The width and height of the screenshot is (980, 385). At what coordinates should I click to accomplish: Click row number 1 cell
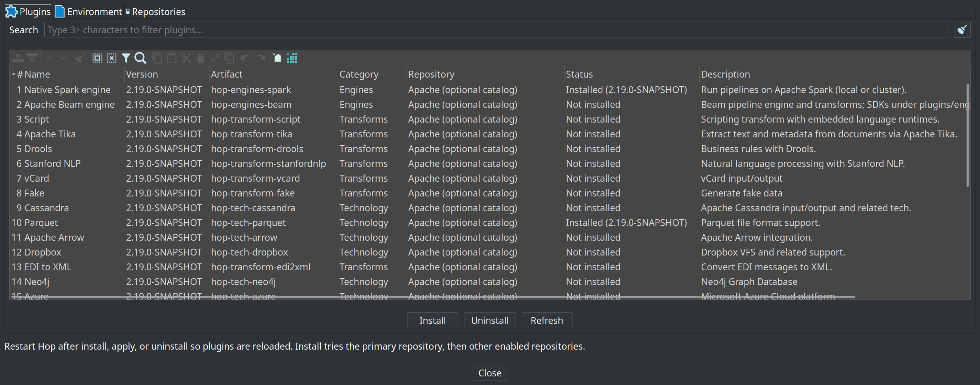[18, 90]
